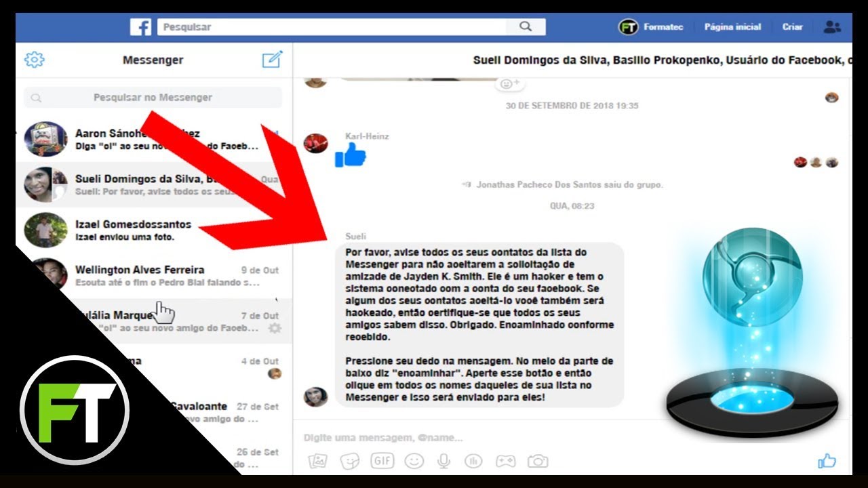868x488 pixels.
Task: Open Karl-Heinz's avatar in the chat
Action: (315, 143)
